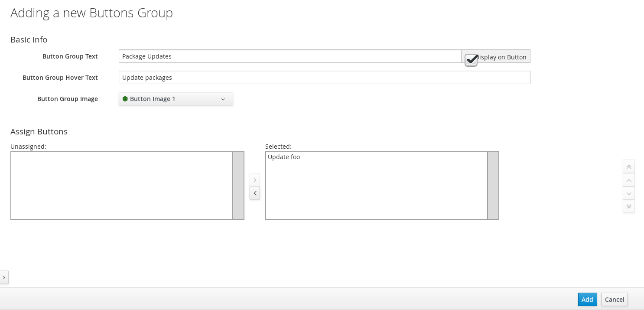
Task: Open the Button Group Image dropdown
Action: [176, 99]
